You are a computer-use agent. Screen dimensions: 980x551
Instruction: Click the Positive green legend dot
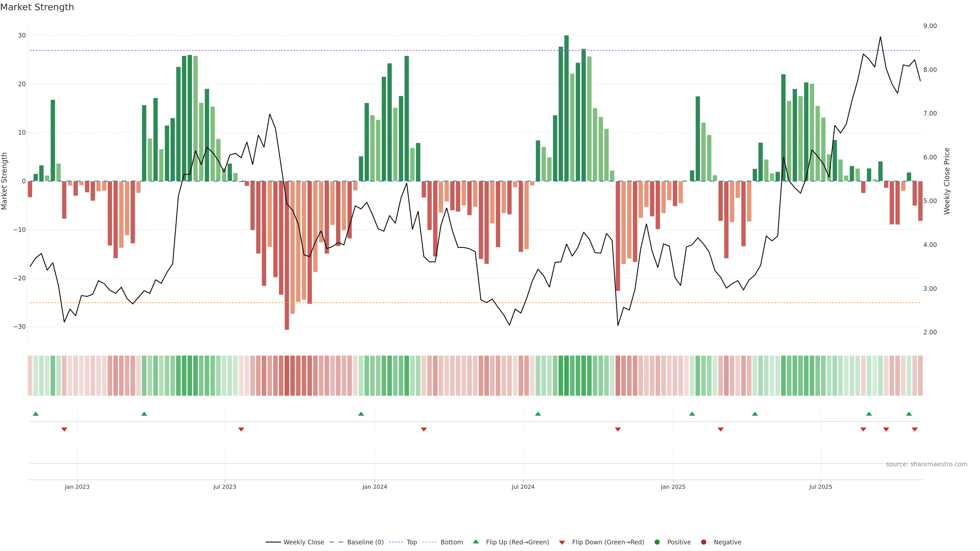coord(657,542)
